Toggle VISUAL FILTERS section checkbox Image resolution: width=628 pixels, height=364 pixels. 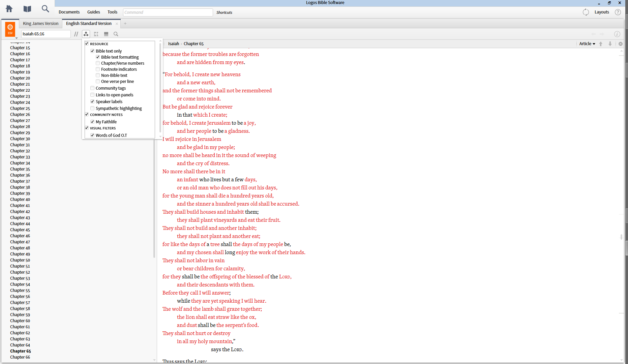87,128
